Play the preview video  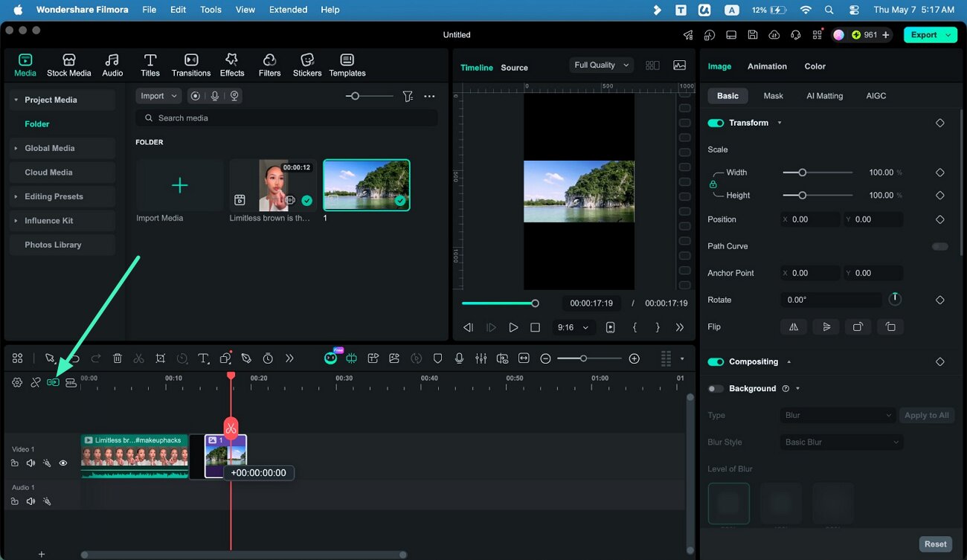[x=513, y=327]
